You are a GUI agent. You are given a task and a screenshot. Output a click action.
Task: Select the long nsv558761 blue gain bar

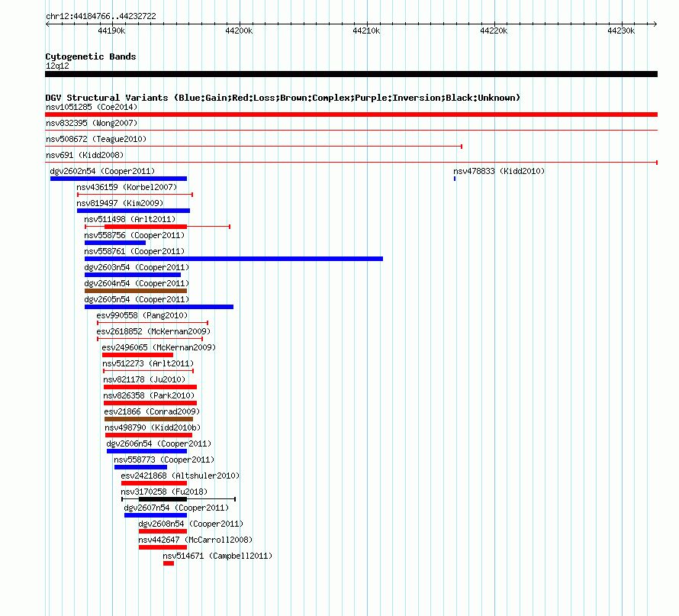point(234,259)
